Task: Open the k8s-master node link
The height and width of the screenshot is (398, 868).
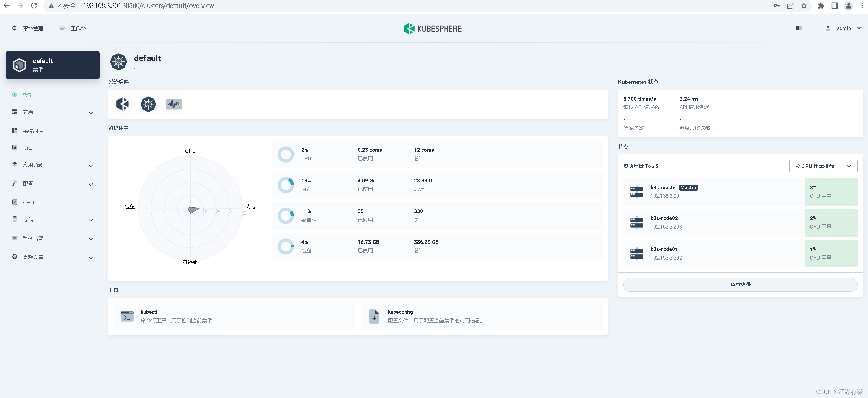Action: pos(663,187)
